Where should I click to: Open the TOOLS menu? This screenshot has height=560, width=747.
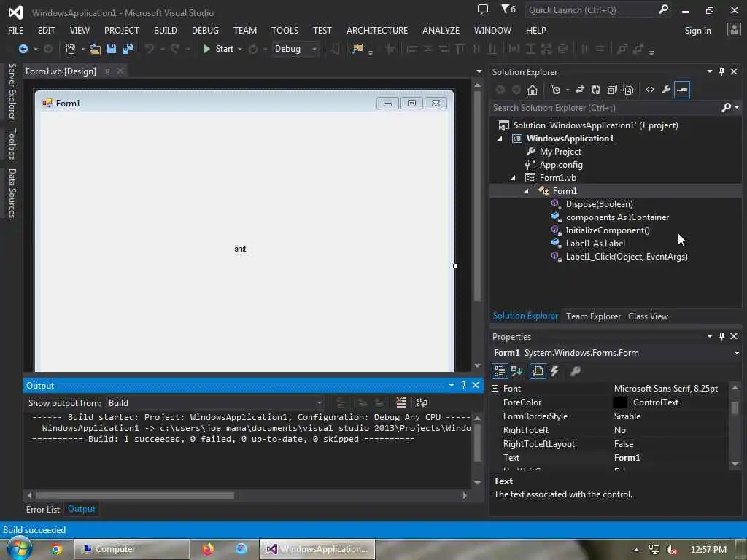pyautogui.click(x=285, y=31)
